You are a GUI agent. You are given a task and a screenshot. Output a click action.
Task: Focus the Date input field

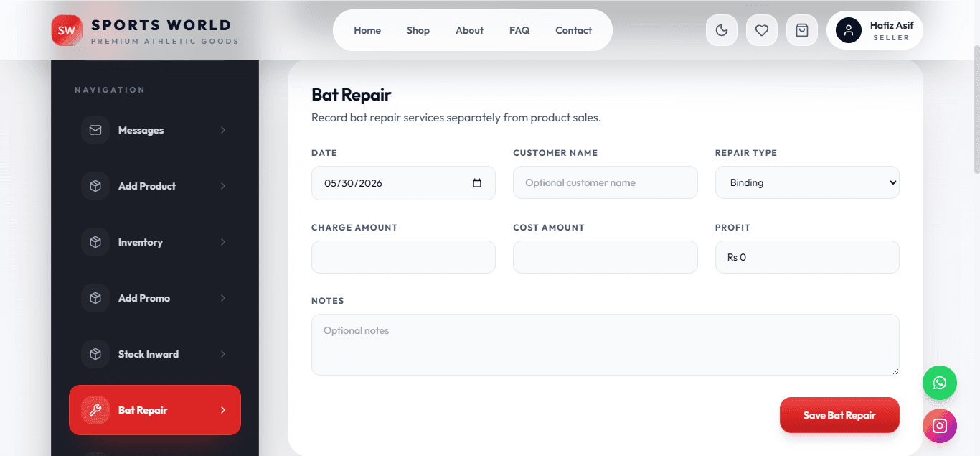(403, 183)
